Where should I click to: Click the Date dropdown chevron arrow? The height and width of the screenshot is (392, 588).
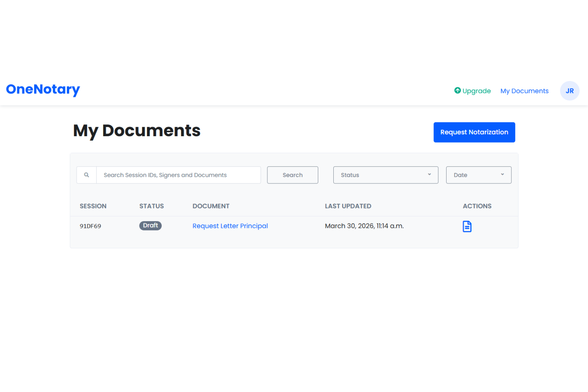coord(502,175)
